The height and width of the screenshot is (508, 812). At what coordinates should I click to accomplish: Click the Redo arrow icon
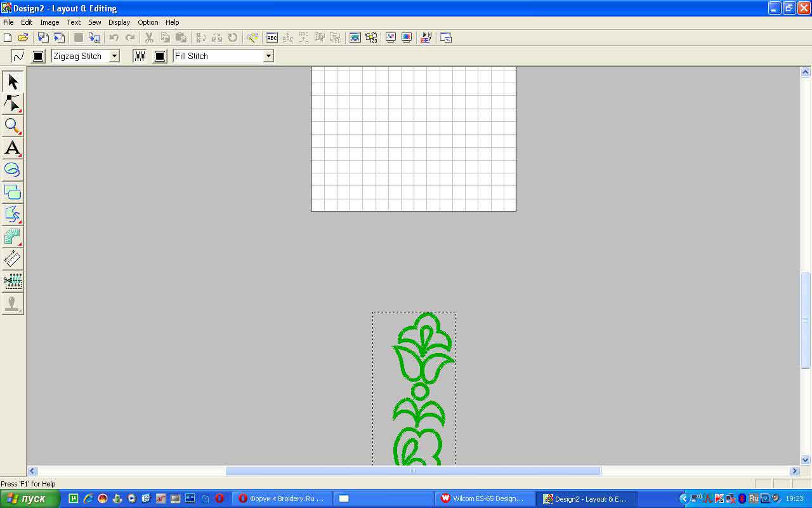coord(130,38)
